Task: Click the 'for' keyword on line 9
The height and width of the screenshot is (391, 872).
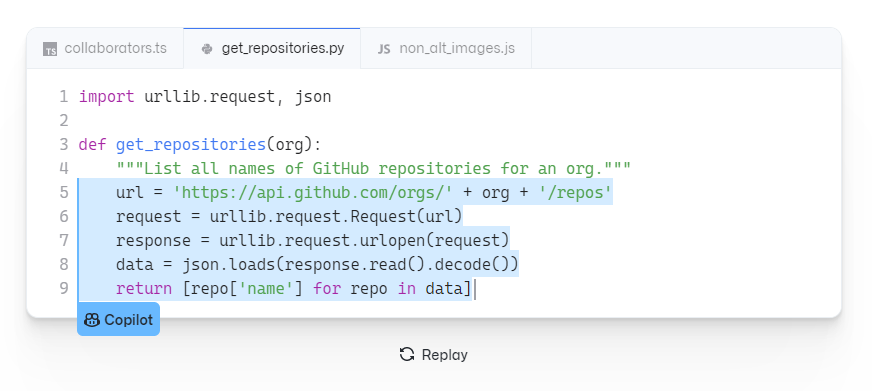Action: (326, 288)
